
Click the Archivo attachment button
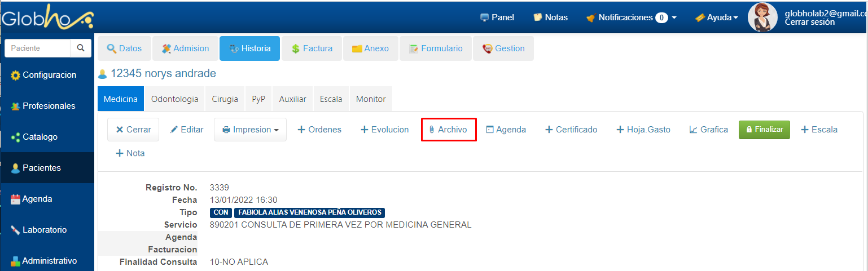click(449, 130)
